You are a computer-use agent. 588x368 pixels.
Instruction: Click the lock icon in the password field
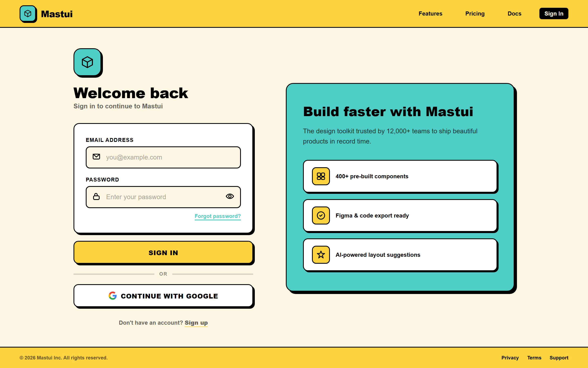[x=96, y=196]
